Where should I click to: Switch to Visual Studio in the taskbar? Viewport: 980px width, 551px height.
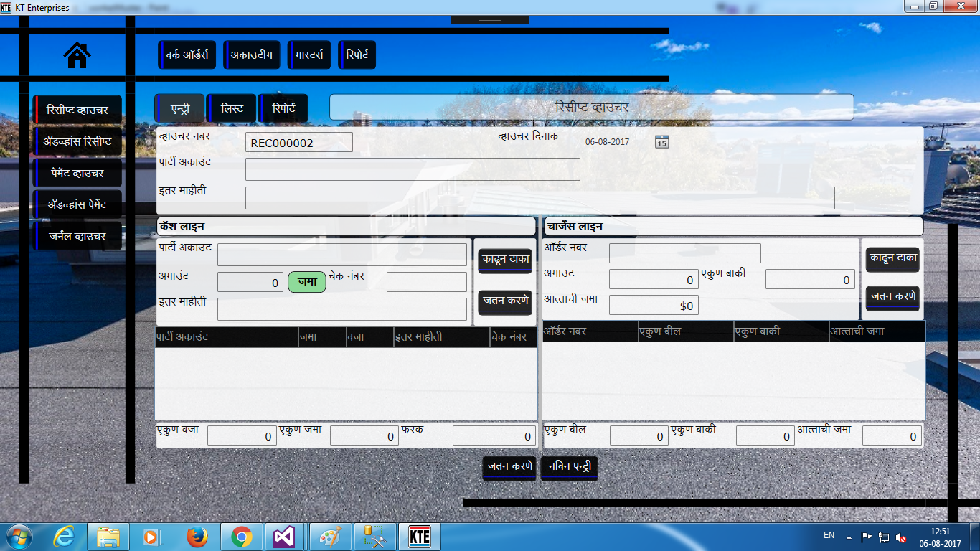(286, 537)
